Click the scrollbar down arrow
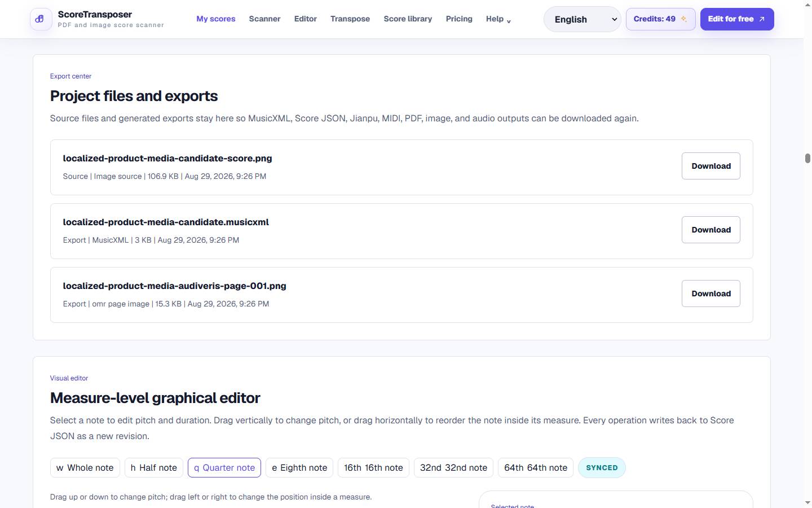Screen dimensions: 812x508 (x=807, y=502)
